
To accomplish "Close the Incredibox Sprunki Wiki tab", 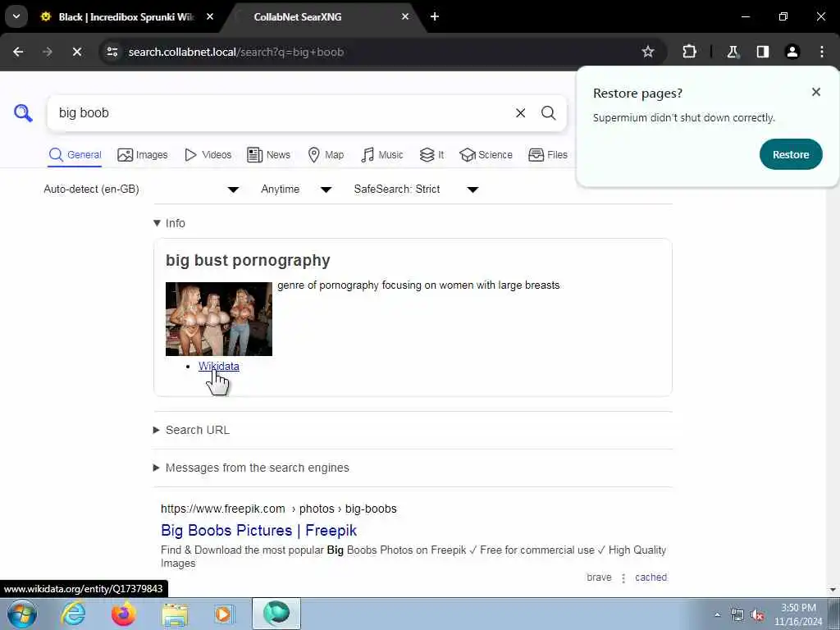I will (x=210, y=16).
